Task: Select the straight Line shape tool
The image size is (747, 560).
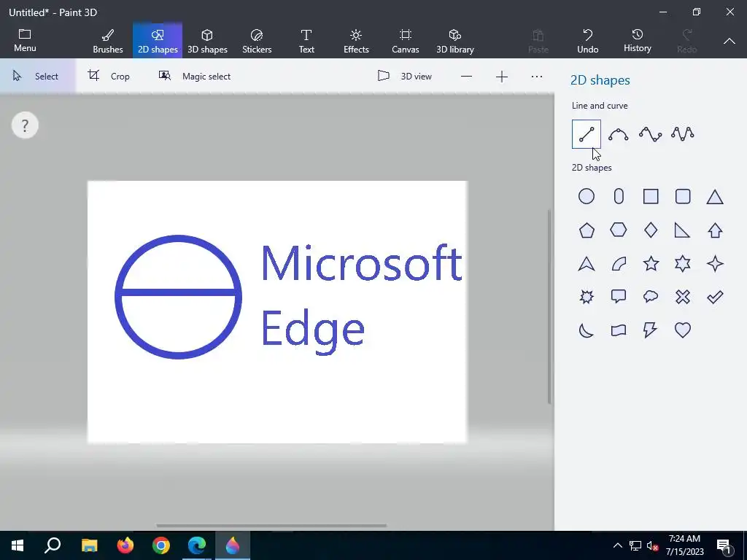Action: click(x=586, y=134)
